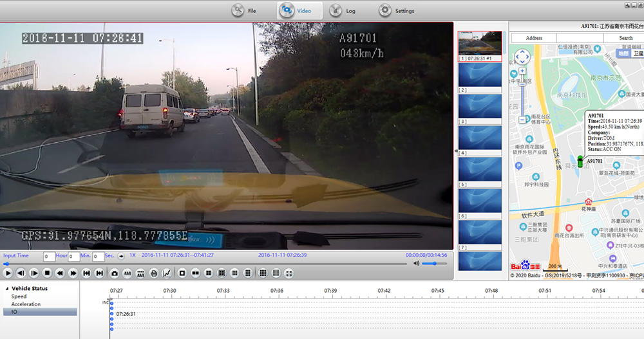
Task: Switch map to 卫星 satellite view
Action: [x=638, y=53]
